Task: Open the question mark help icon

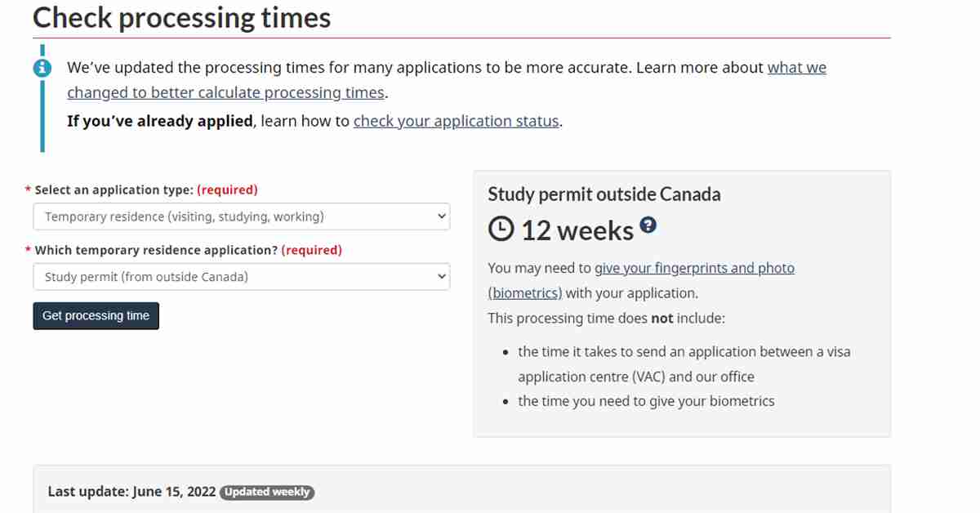Action: [x=648, y=225]
